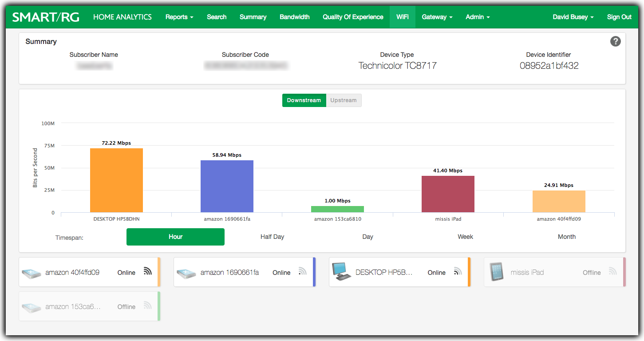Image resolution: width=644 pixels, height=341 pixels.
Task: Open the amazon 153ca6 offline device card
Action: [90, 306]
